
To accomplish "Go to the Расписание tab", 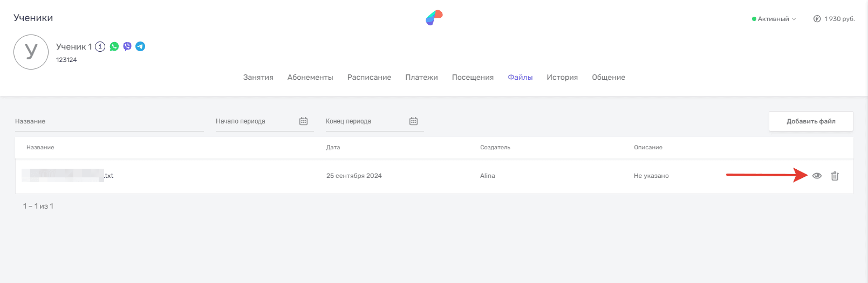I will tap(369, 77).
